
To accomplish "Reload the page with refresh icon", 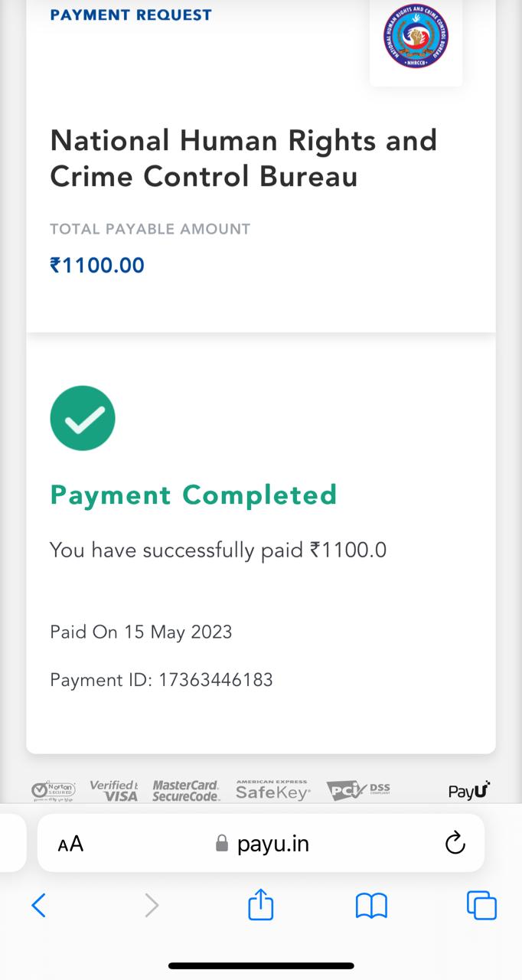I will coord(455,843).
